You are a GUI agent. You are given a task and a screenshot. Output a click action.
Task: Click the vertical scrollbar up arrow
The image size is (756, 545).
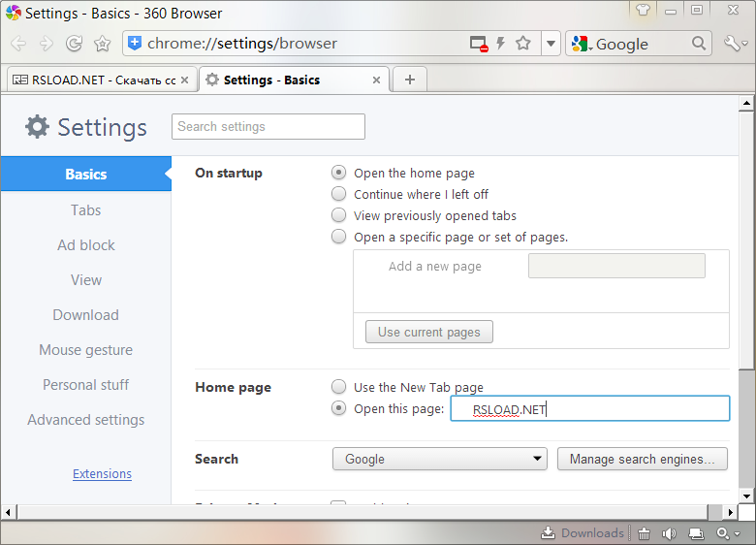(x=746, y=103)
